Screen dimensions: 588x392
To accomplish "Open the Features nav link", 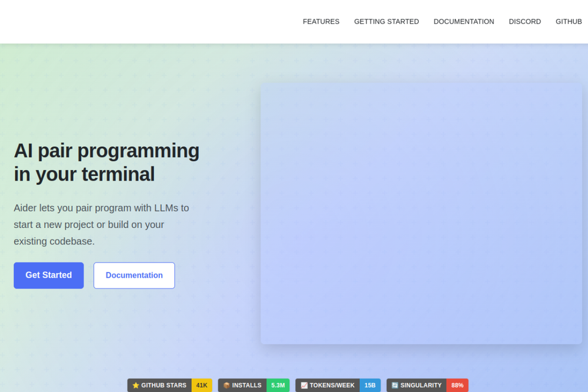I will point(321,22).
